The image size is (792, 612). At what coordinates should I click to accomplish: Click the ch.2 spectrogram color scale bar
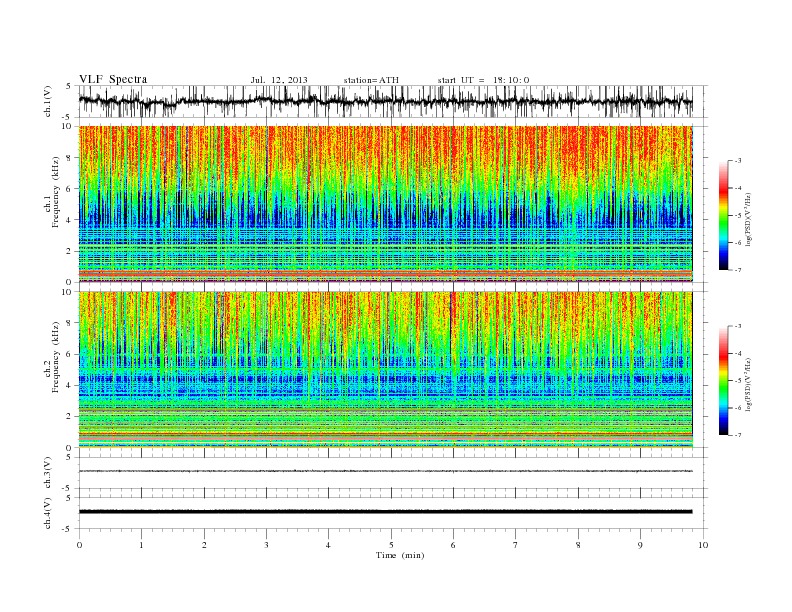(x=723, y=381)
